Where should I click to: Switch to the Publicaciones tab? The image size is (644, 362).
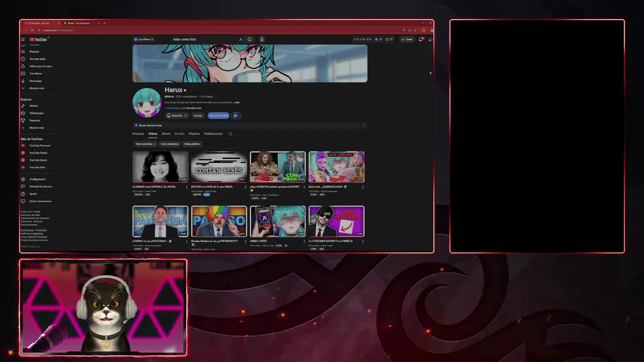point(213,134)
